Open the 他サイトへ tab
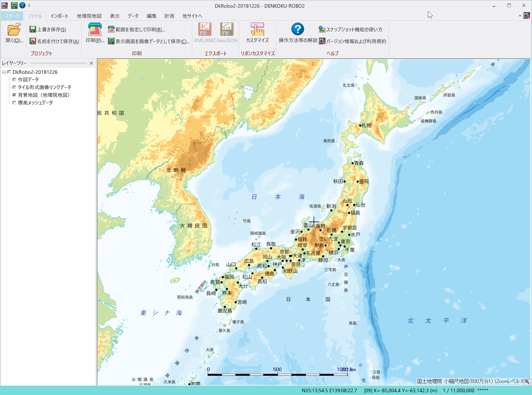Screen dimensions: 532x395 coord(192,16)
